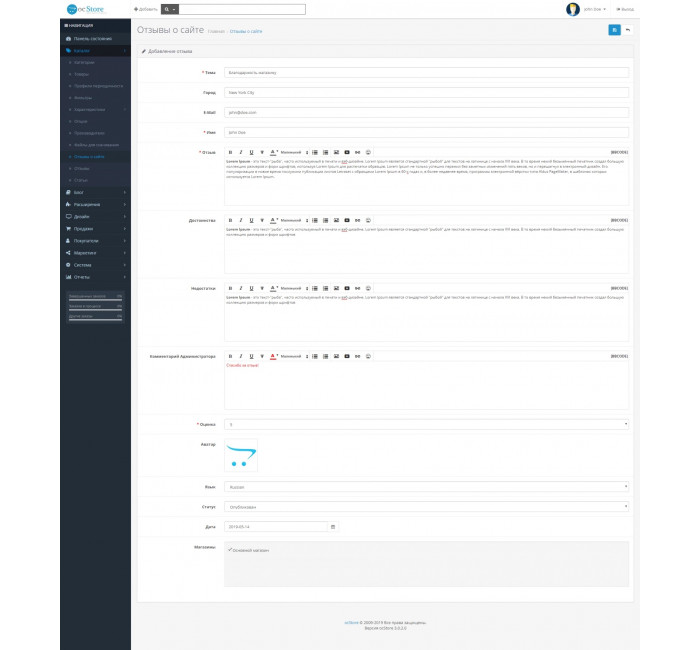Click bullet list in the Достоинства editor
This screenshot has height=650, width=700.
(x=315, y=220)
